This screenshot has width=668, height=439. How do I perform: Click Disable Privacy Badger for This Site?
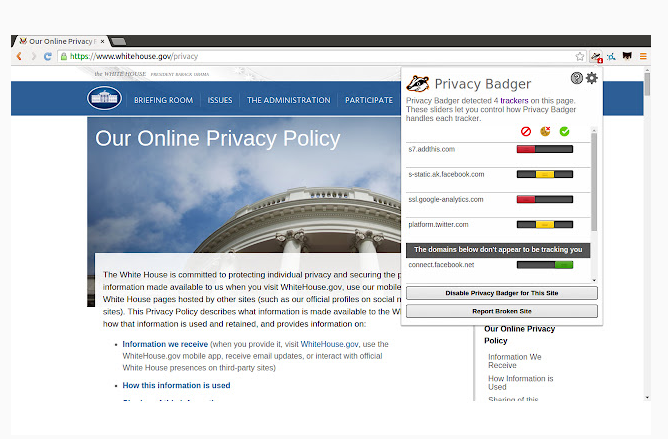[x=501, y=293]
